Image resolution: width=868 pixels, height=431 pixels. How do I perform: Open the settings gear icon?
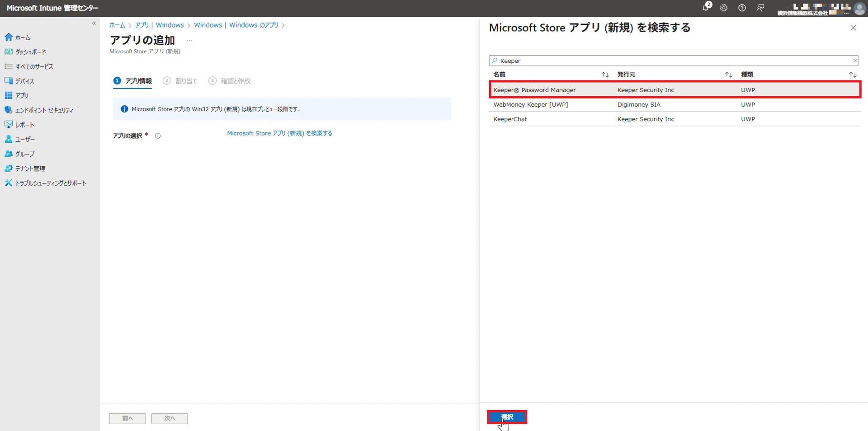[x=724, y=8]
